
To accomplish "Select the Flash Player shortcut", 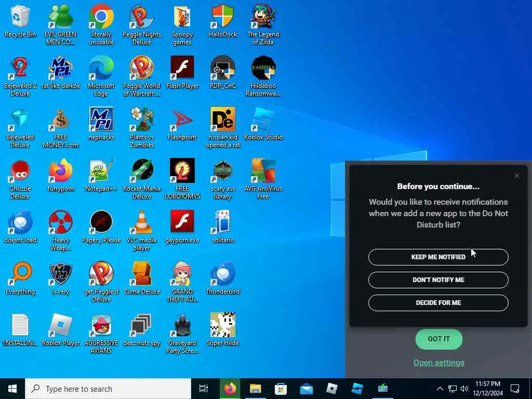I will [182, 68].
